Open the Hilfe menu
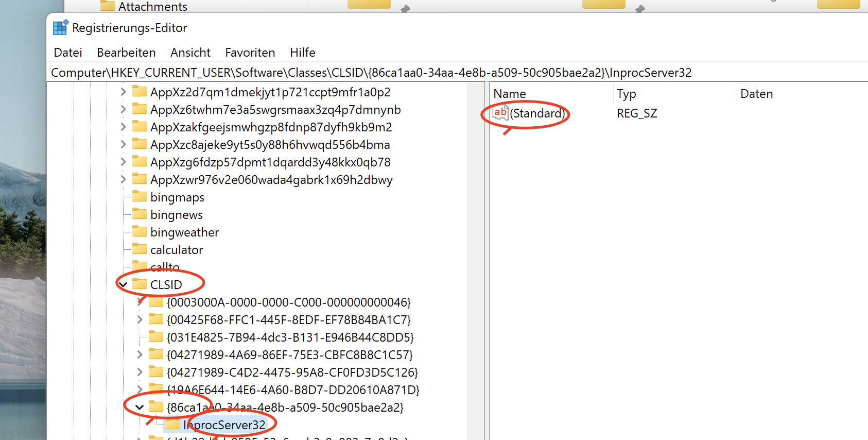The height and width of the screenshot is (440, 868). pyautogui.click(x=302, y=53)
